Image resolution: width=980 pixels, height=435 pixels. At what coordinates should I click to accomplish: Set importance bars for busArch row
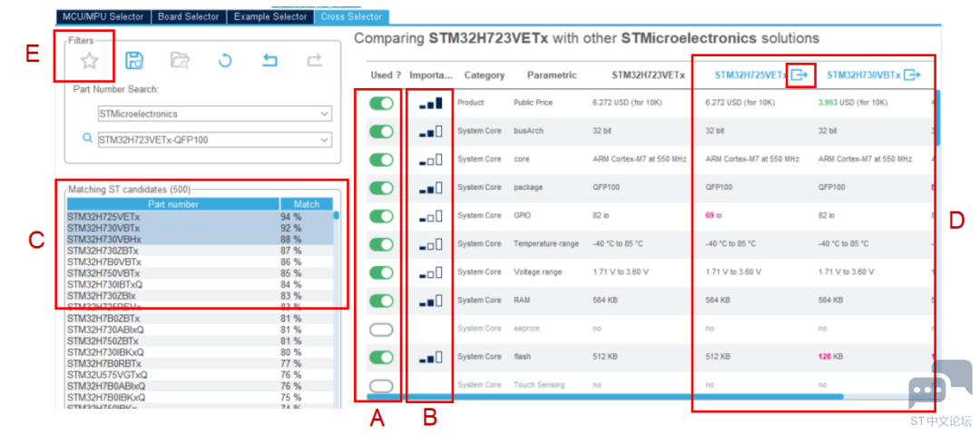pyautogui.click(x=431, y=132)
